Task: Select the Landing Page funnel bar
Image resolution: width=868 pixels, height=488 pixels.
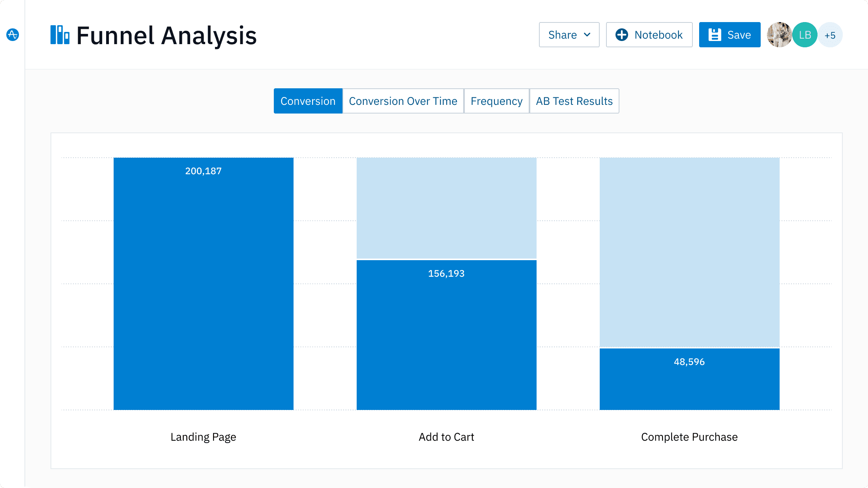Action: 203,284
